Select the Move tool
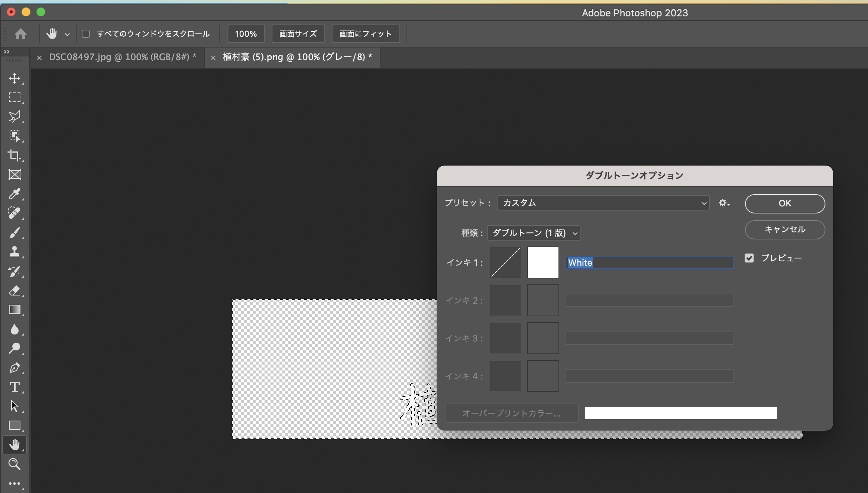868x493 pixels. pyautogui.click(x=14, y=78)
